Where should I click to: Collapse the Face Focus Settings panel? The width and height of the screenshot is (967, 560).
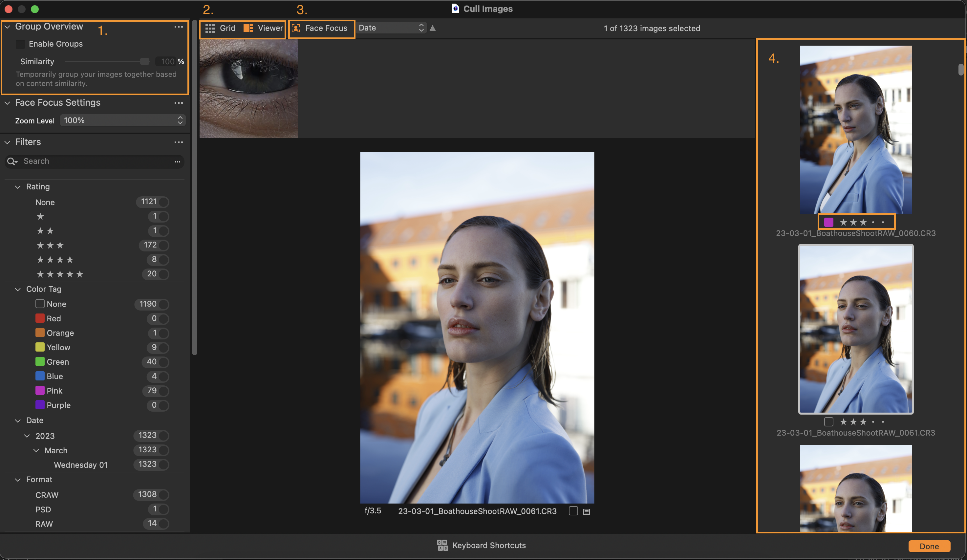(x=7, y=103)
